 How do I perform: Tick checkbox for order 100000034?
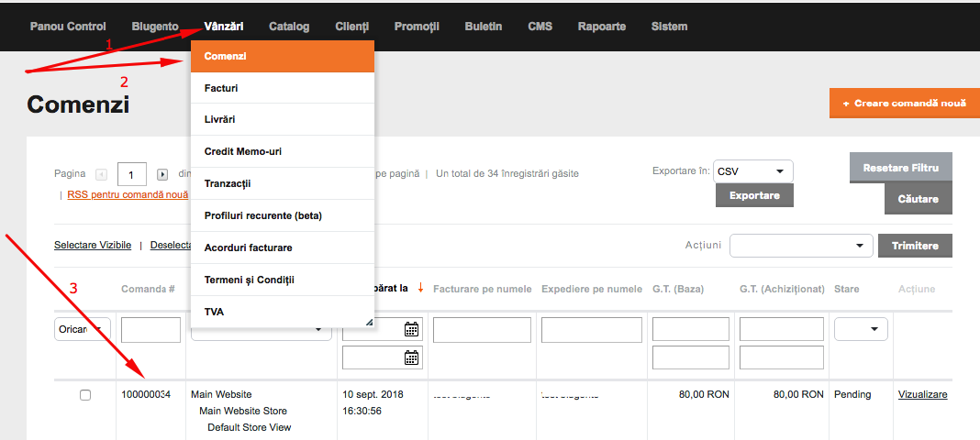[x=85, y=395]
